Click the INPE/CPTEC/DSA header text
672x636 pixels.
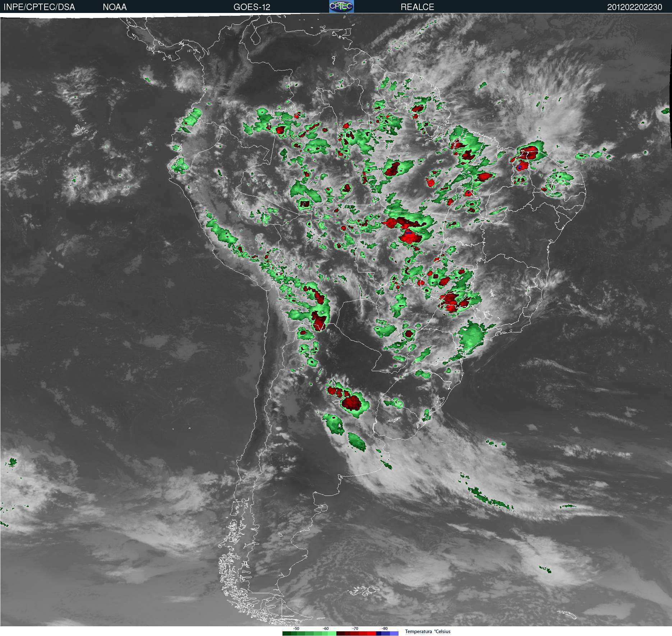pos(39,7)
